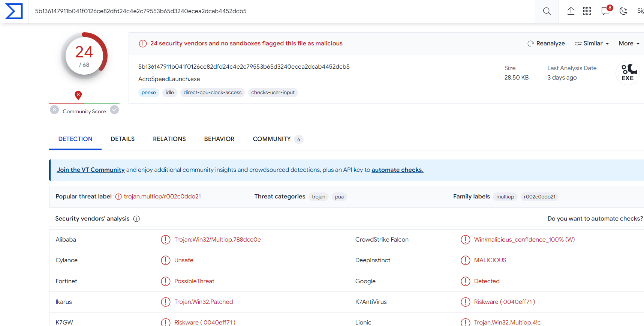
Task: Select the PossibleThreat result text
Action: (194, 281)
